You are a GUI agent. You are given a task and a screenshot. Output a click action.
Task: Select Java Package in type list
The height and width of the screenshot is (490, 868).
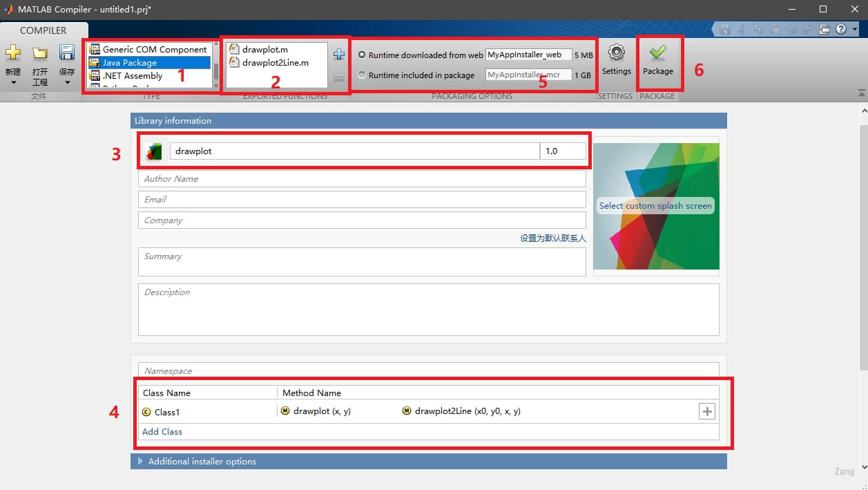pyautogui.click(x=149, y=63)
